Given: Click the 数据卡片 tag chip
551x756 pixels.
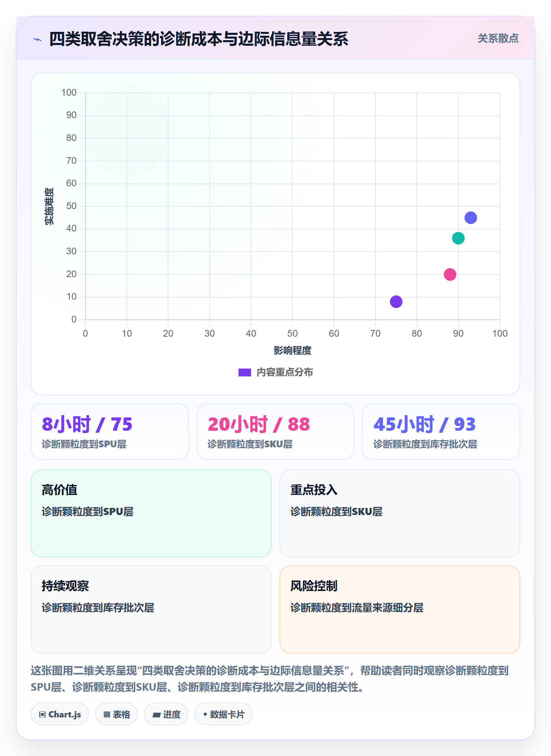Looking at the screenshot, I should (224, 714).
